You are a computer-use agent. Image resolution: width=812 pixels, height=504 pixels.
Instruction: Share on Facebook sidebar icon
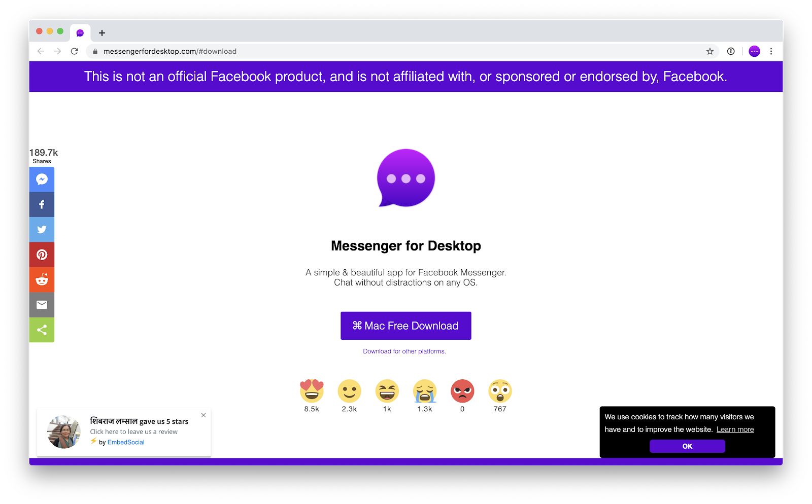coord(42,204)
